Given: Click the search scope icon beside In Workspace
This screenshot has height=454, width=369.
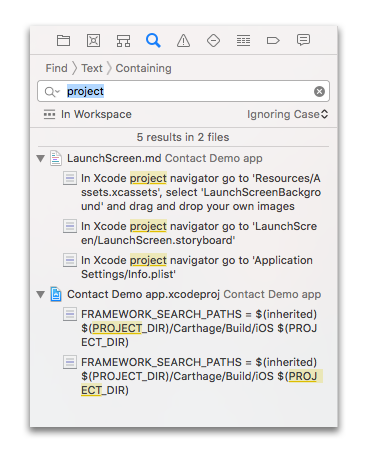Looking at the screenshot, I should pos(49,114).
